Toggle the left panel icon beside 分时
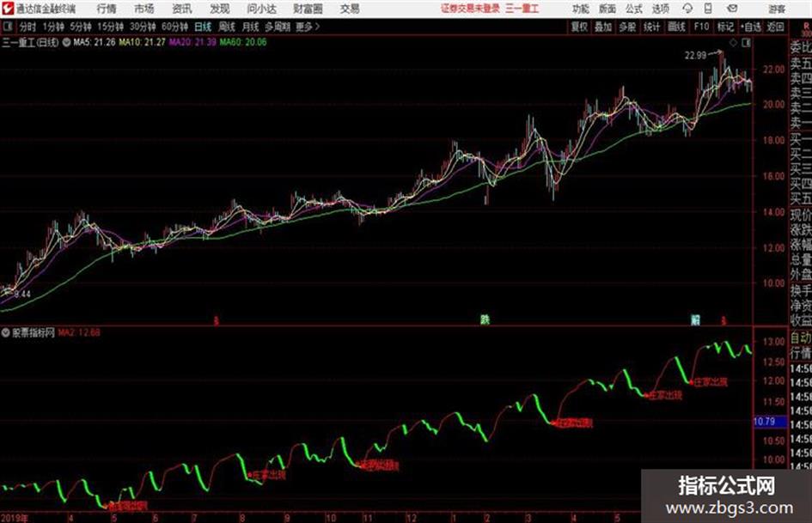The width and height of the screenshot is (812, 523). pyautogui.click(x=8, y=27)
